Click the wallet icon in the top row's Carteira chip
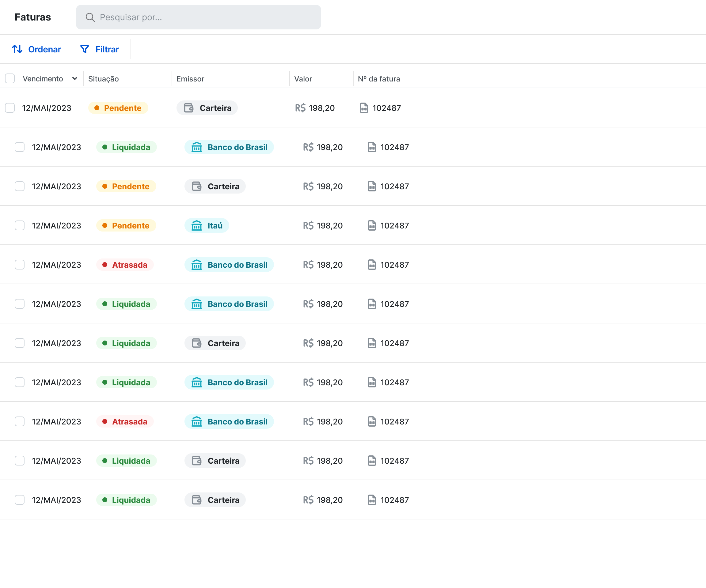Viewport: 706px width, 588px height. 188,108
